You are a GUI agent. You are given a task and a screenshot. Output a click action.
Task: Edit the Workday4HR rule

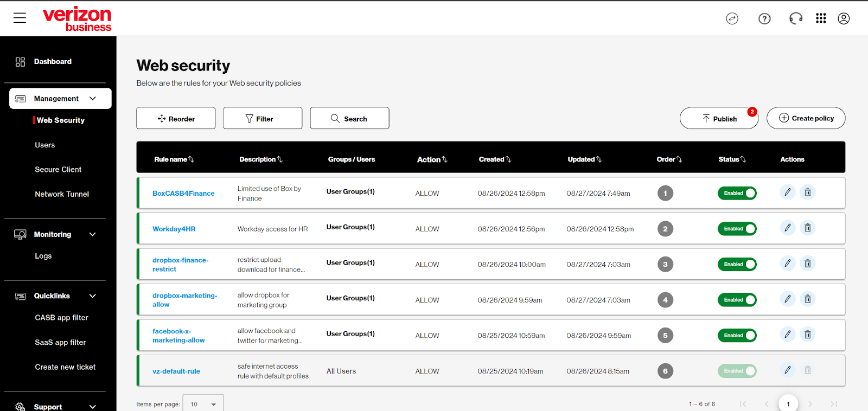pyautogui.click(x=788, y=228)
